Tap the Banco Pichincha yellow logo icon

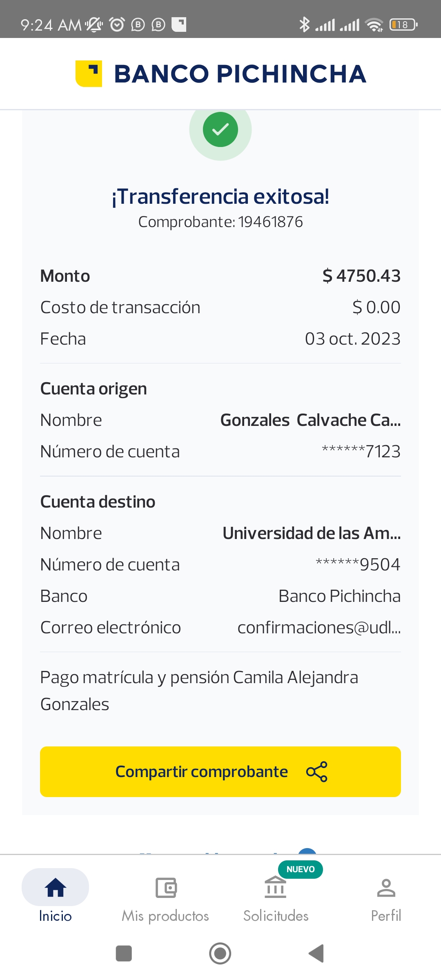[x=89, y=74]
